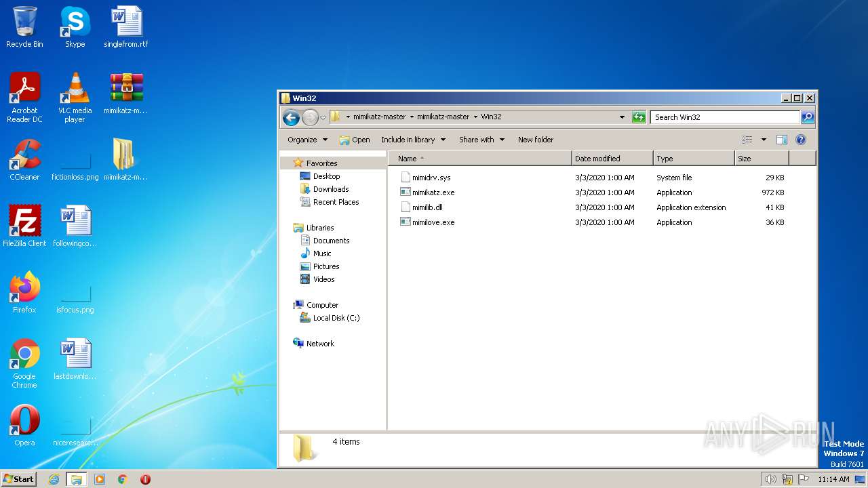Screen dimensions: 868x488
Task: Open the network tray icon
Action: [787, 479]
